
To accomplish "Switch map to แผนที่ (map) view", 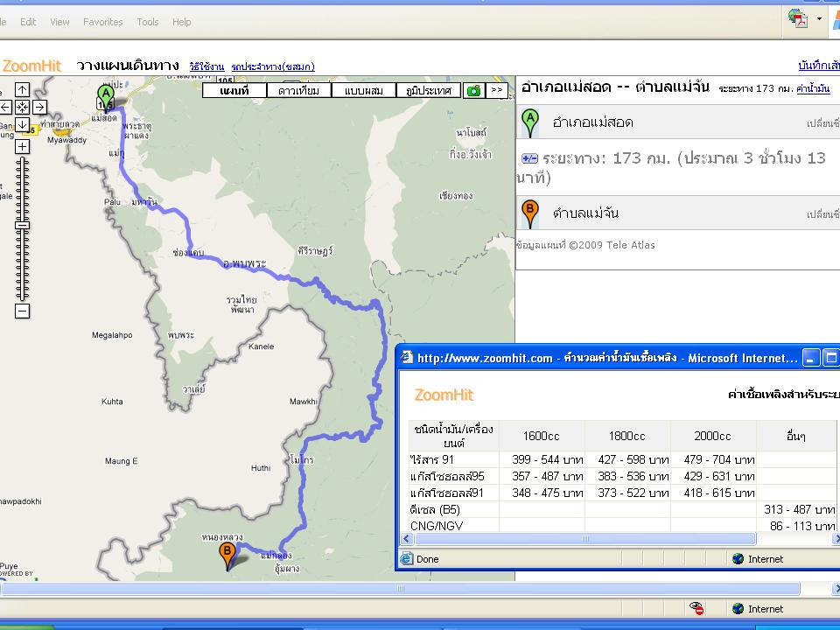I will 234,90.
